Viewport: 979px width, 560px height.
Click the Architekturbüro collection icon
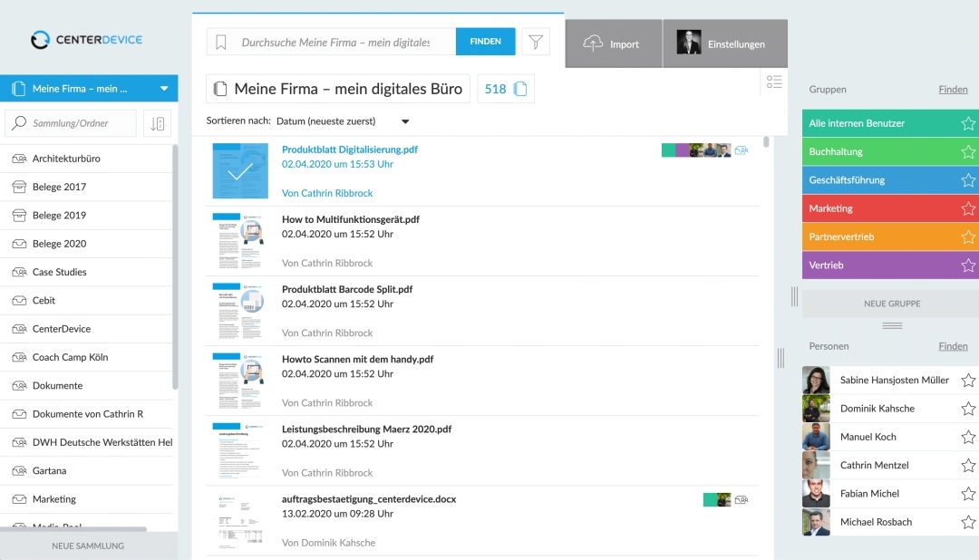[19, 159]
